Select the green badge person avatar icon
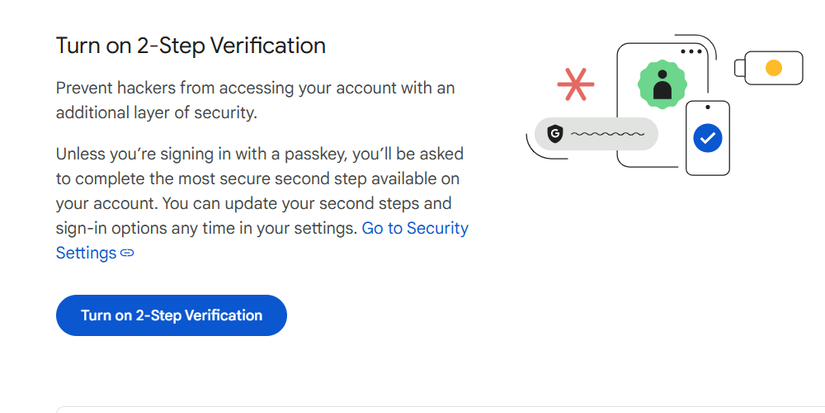 (x=661, y=87)
